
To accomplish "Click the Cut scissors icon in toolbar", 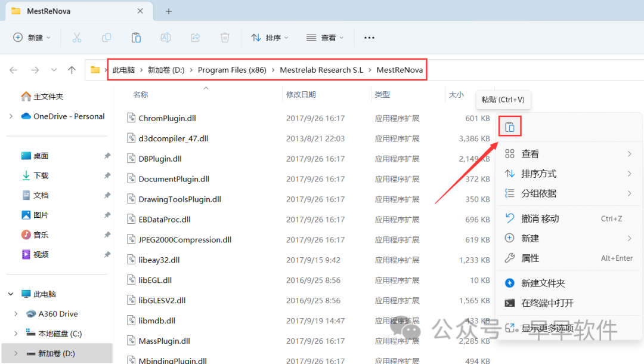I will click(77, 38).
